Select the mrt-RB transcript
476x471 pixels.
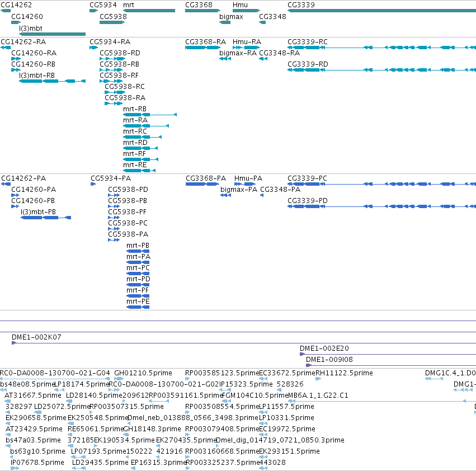(x=150, y=115)
